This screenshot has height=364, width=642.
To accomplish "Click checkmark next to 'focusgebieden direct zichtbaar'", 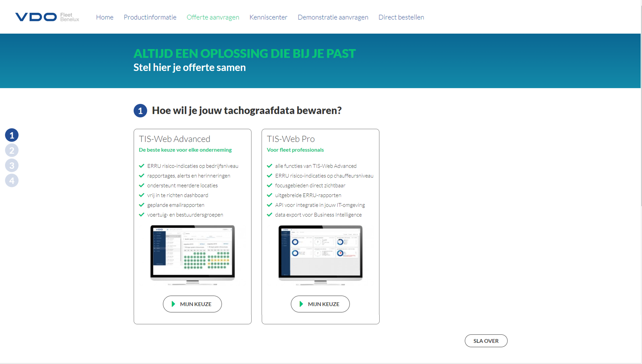I will tap(269, 185).
